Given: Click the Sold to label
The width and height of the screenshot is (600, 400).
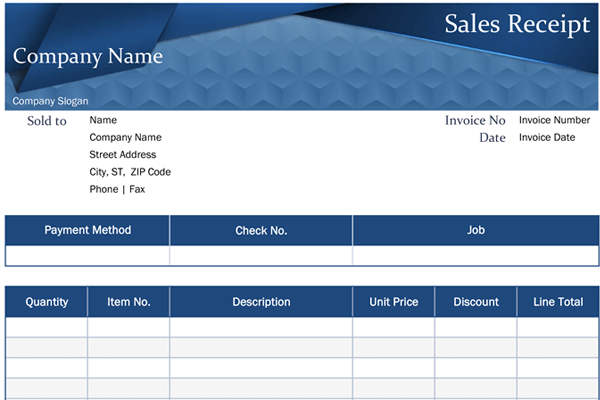Looking at the screenshot, I should (x=47, y=121).
